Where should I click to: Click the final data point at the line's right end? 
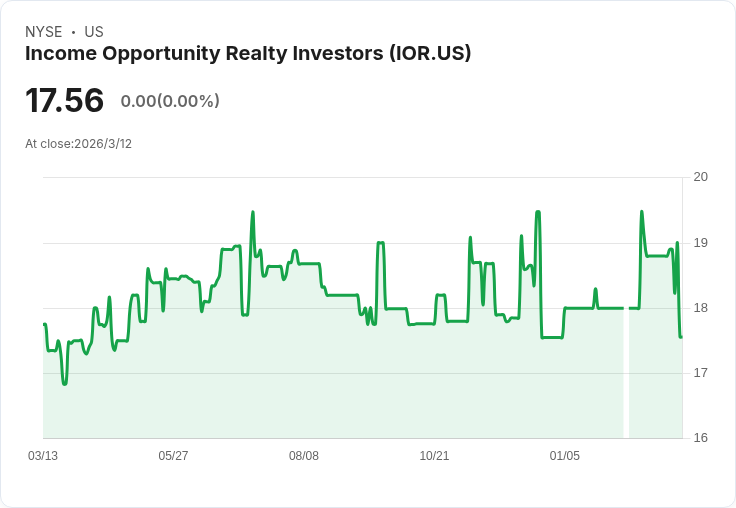click(x=681, y=337)
